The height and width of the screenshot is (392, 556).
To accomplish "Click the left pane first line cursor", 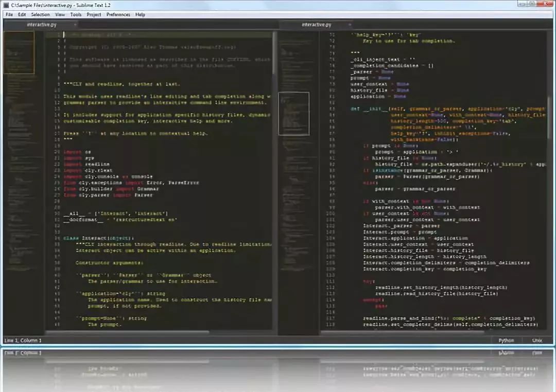I will [x=64, y=35].
